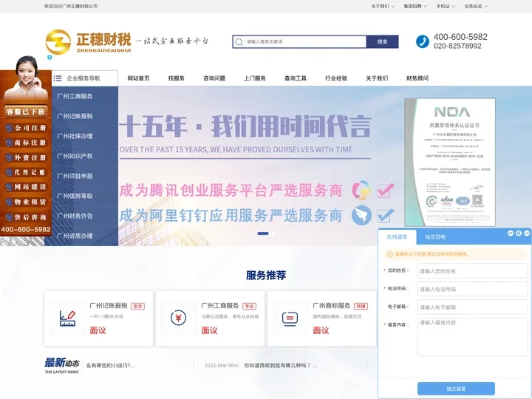The image size is (532, 399).
Task: Click 外资注册 in floating sidebar
Action: click(26, 158)
